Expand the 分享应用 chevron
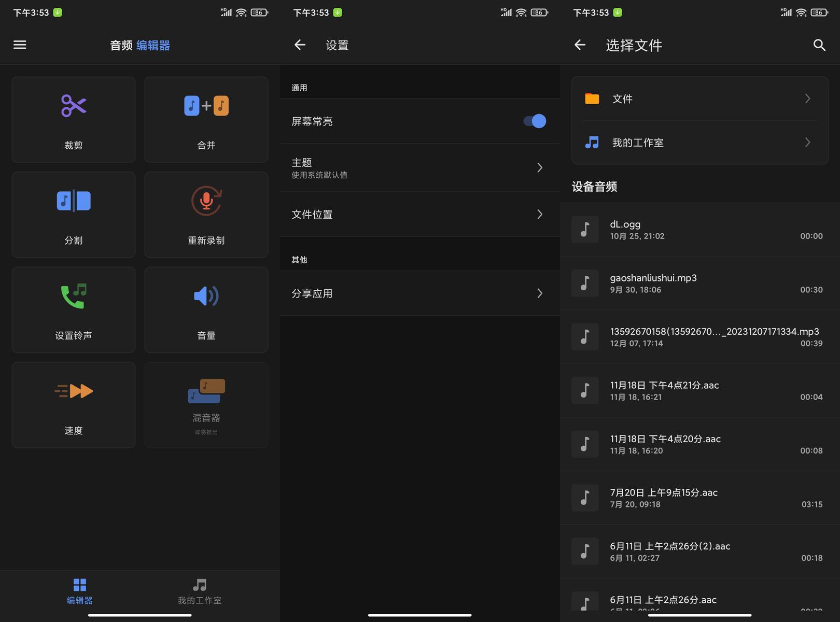This screenshot has height=622, width=840. (x=540, y=293)
